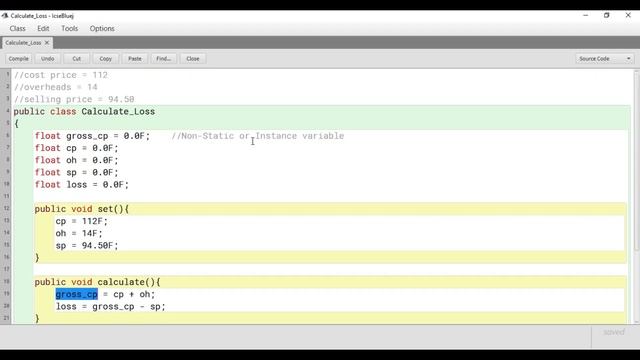
Task: Click 'oh = 14F;' statement
Action: 79,233
